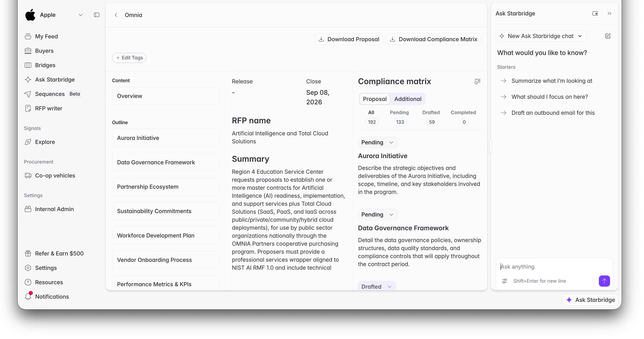644x339 pixels.
Task: Click Download Compliance Matrix
Action: 433,39
